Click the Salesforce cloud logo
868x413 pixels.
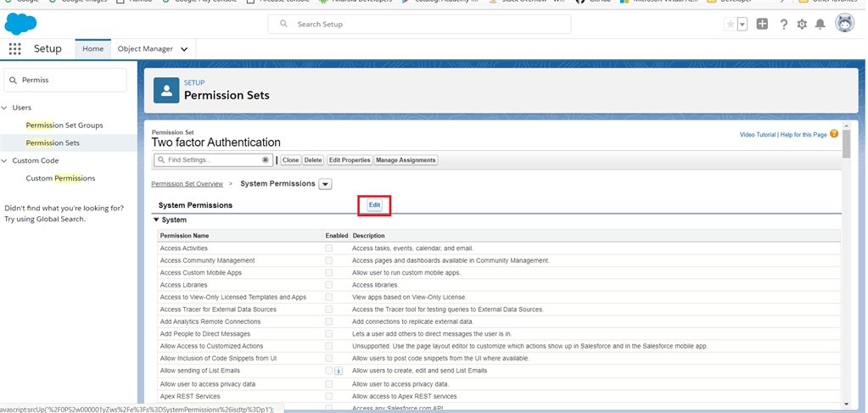click(x=20, y=24)
